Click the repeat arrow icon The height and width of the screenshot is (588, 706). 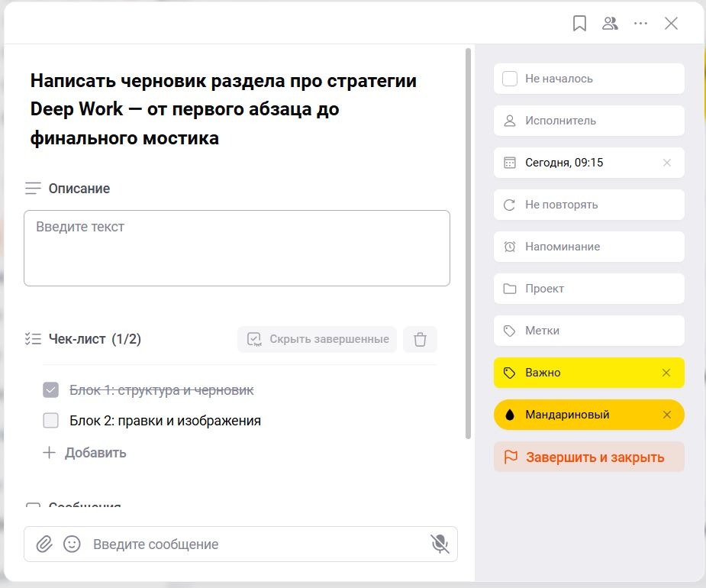click(510, 205)
